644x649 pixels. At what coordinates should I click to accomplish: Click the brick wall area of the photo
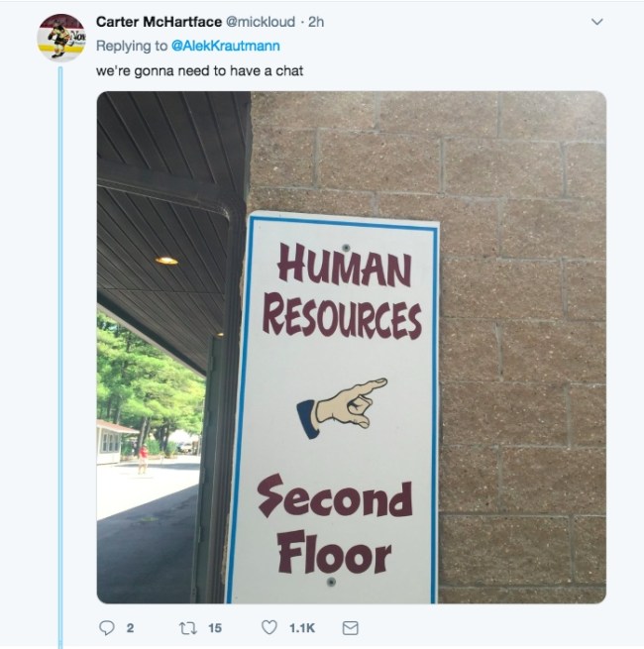(x=523, y=352)
